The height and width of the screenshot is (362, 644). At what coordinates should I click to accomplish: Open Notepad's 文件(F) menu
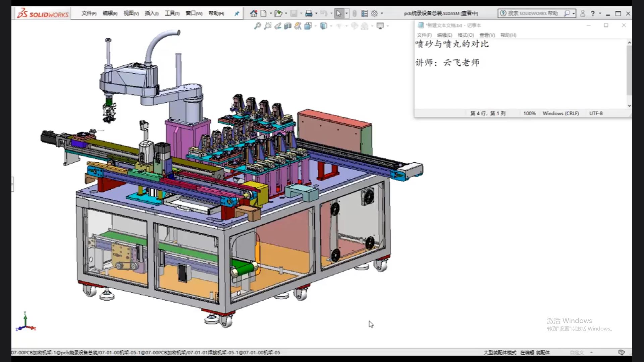[x=424, y=35]
